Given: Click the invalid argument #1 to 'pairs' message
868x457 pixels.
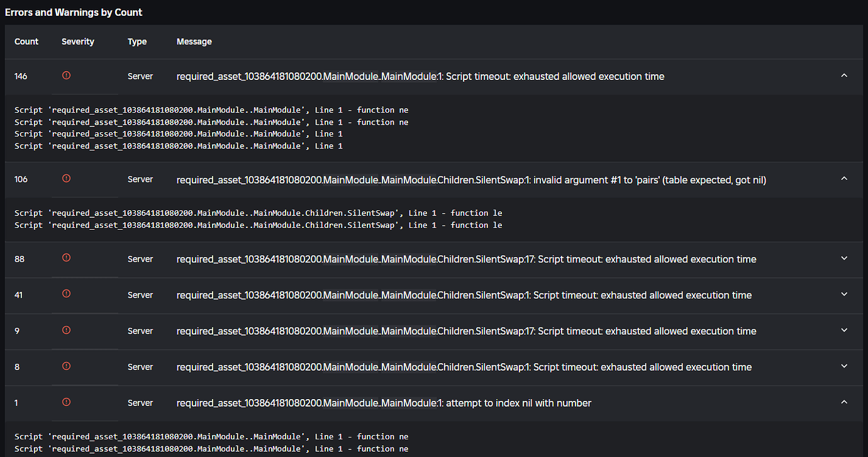Looking at the screenshot, I should (x=471, y=180).
